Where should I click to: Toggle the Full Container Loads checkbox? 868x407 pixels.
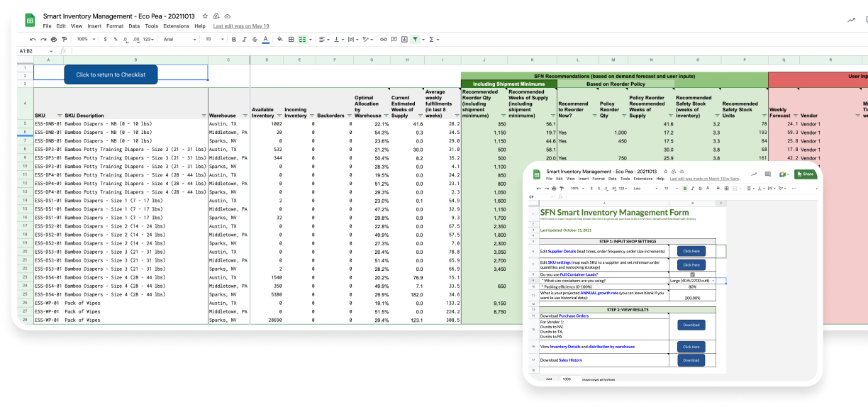click(x=692, y=274)
